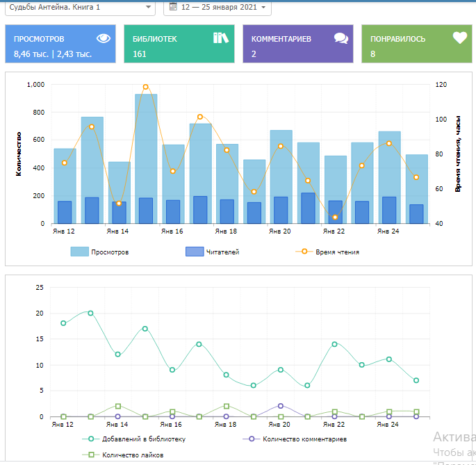Screen dimensions: 476x465
Task: Click the Количество комментариев circle legend marker
Action: tap(252, 439)
